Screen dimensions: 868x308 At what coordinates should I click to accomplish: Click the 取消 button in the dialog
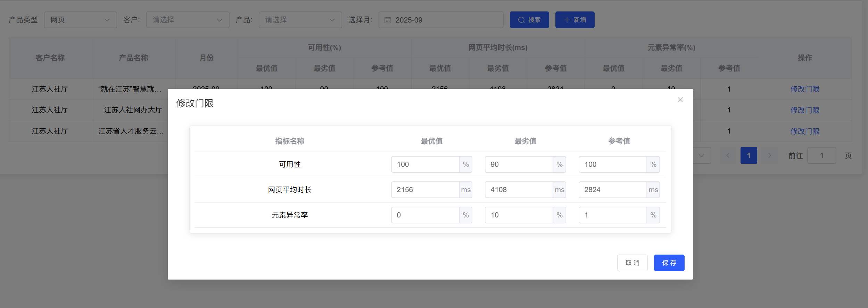(632, 263)
